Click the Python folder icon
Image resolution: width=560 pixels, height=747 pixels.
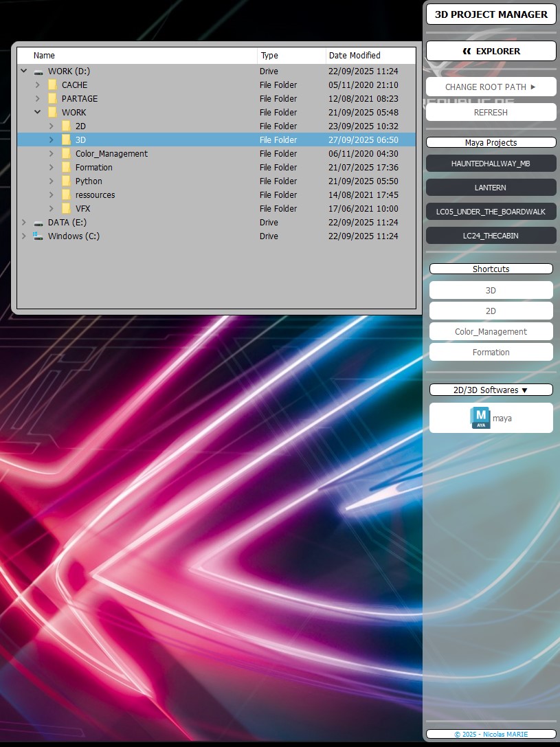click(x=66, y=181)
